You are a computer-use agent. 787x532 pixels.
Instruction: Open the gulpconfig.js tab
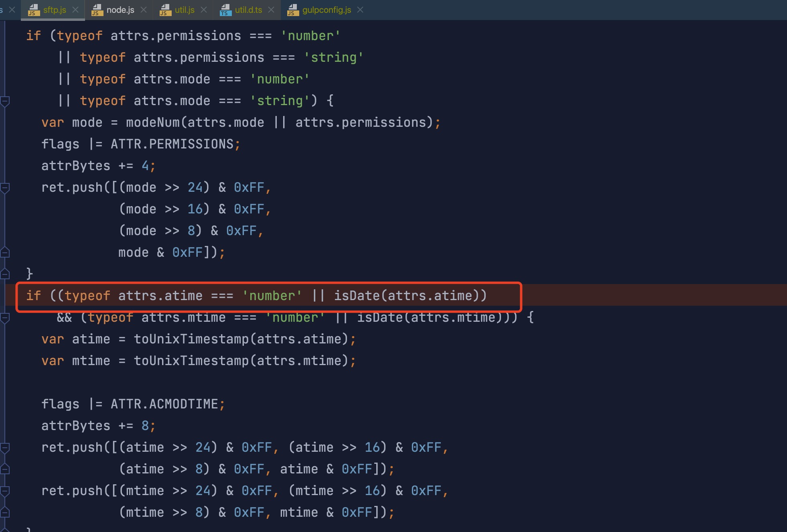click(x=326, y=10)
